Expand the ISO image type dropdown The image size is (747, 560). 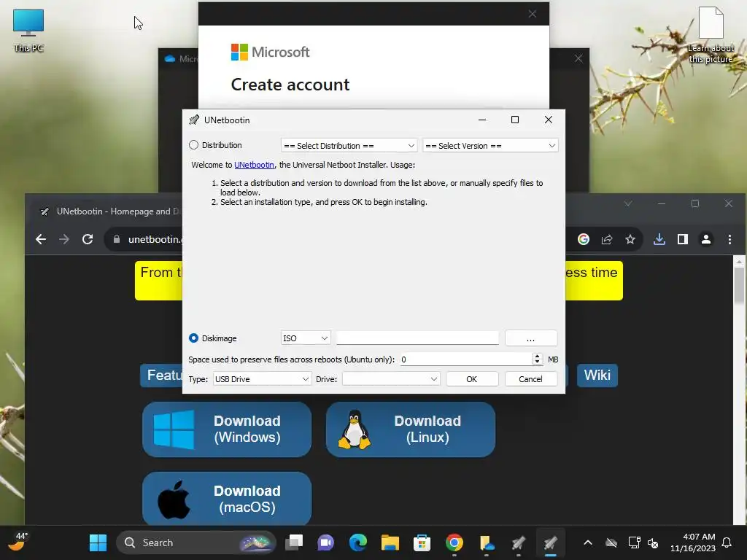(x=306, y=338)
